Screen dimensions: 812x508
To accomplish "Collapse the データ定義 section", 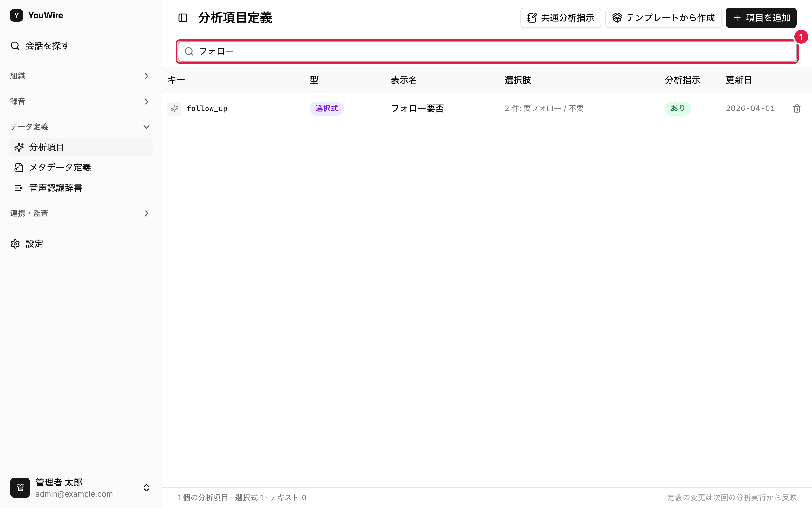I will pos(81,127).
